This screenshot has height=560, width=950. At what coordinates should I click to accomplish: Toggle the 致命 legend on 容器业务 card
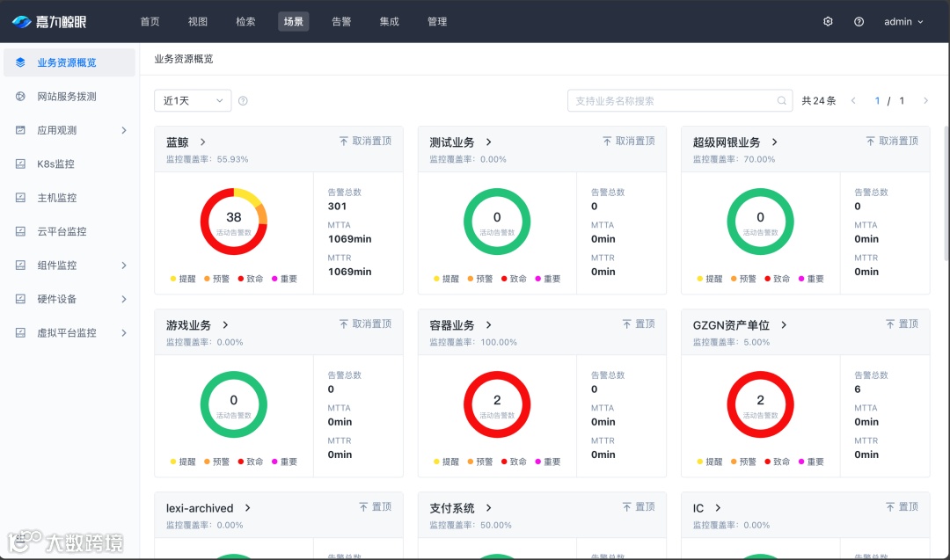pos(514,462)
